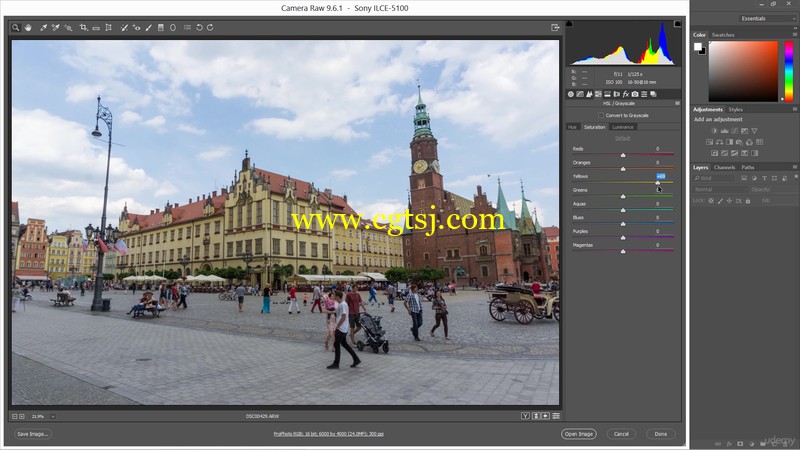Toggle layer filtering switch in Layers panel

click(x=795, y=178)
